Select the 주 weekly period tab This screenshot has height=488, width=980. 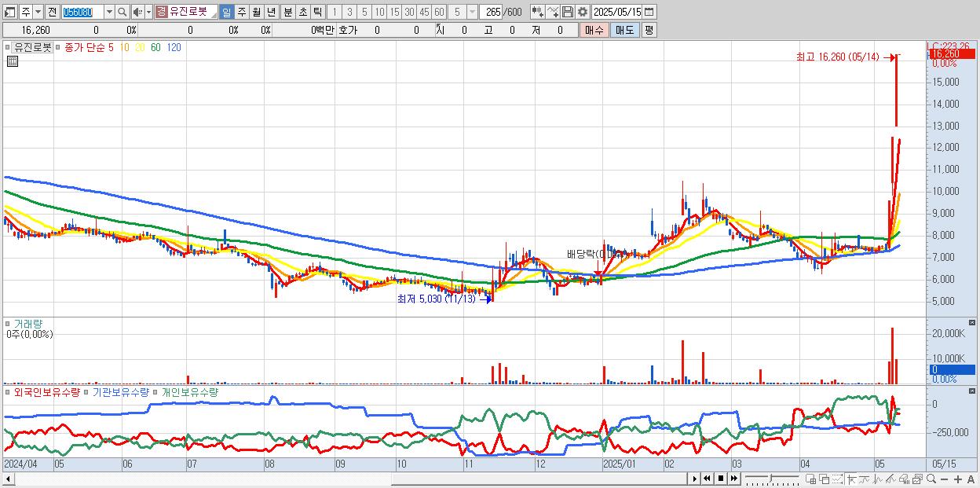click(241, 12)
